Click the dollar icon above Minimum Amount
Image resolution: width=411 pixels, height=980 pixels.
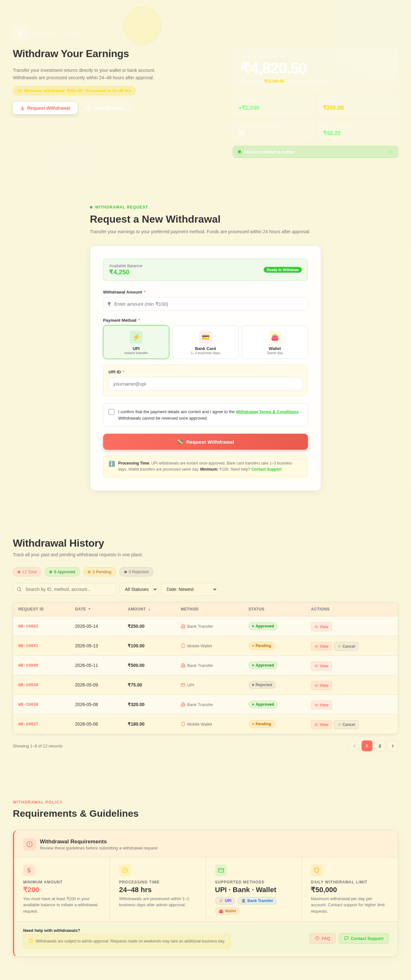(29, 870)
